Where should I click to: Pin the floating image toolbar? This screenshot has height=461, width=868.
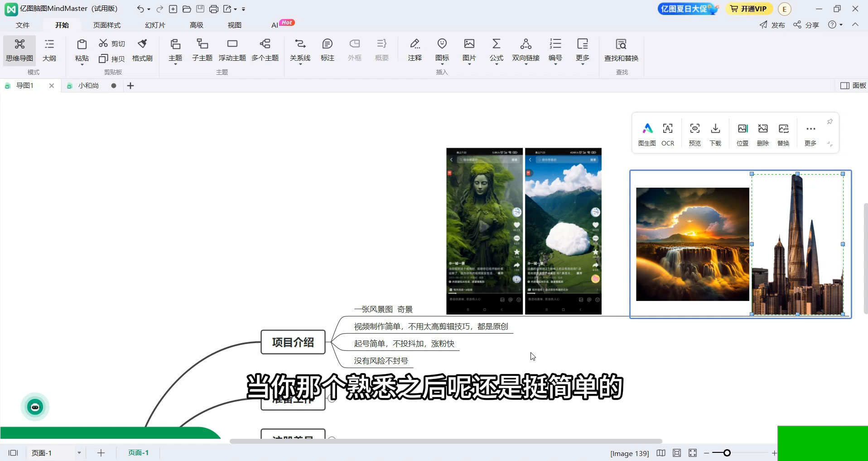(829, 122)
